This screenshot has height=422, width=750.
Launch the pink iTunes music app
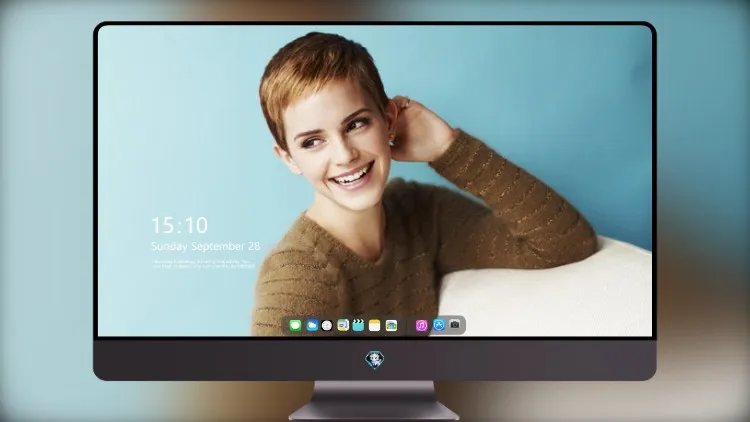coord(421,325)
